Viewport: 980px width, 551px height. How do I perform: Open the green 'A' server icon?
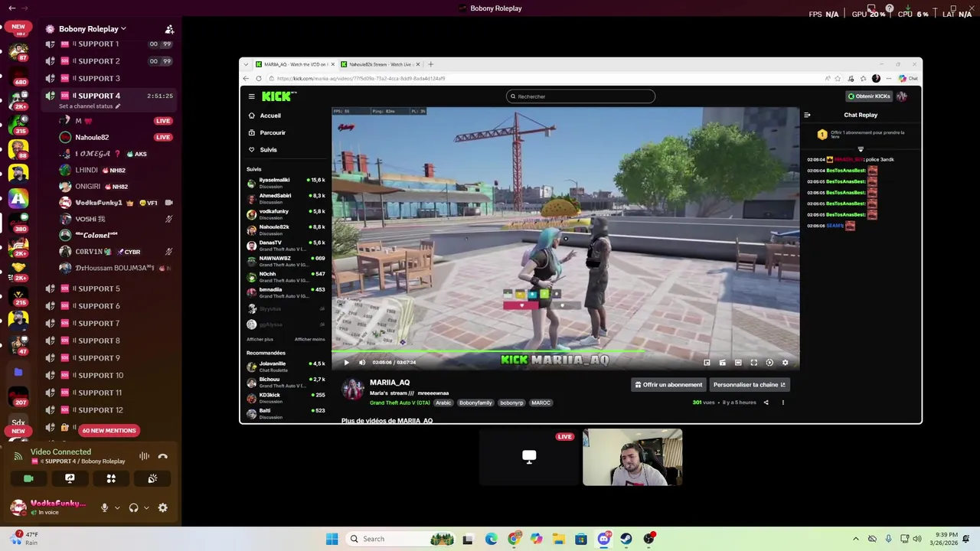tap(18, 199)
